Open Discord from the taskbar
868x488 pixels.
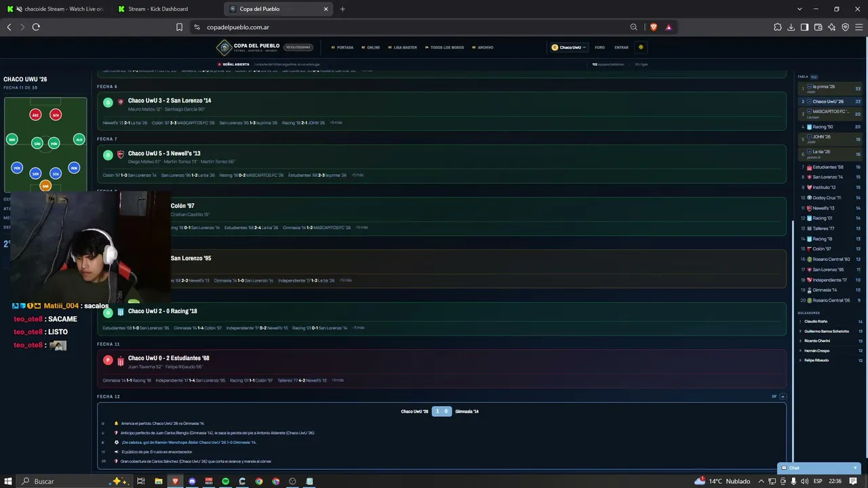192,481
